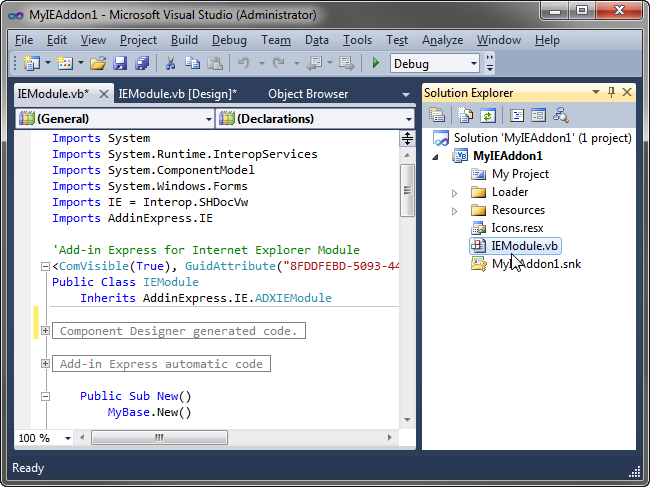Switch to IEModule.vb [Design] tab
Image resolution: width=650 pixels, height=487 pixels.
(178, 94)
